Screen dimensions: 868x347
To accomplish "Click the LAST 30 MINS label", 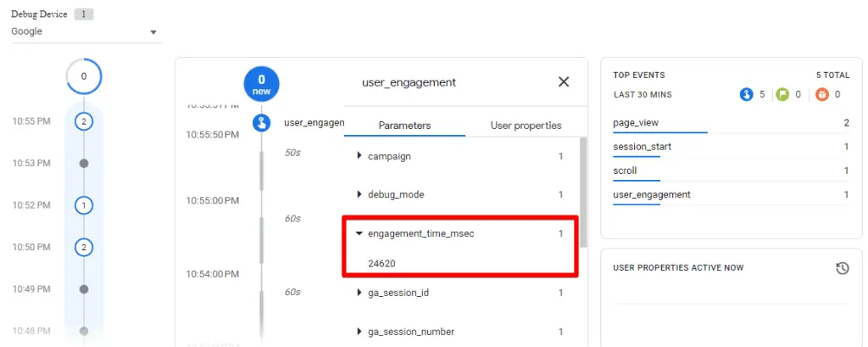I will click(643, 95).
